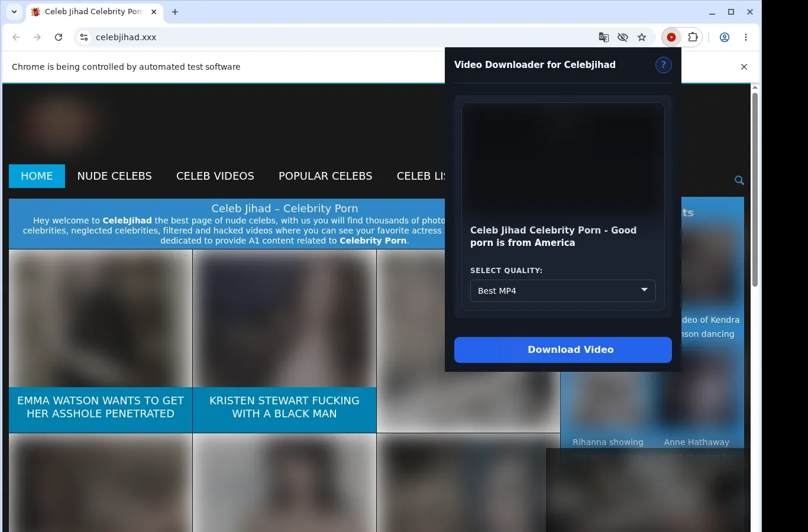Expand the Best MP4 quality dropdown
Screen dimensions: 808x532
563,291
